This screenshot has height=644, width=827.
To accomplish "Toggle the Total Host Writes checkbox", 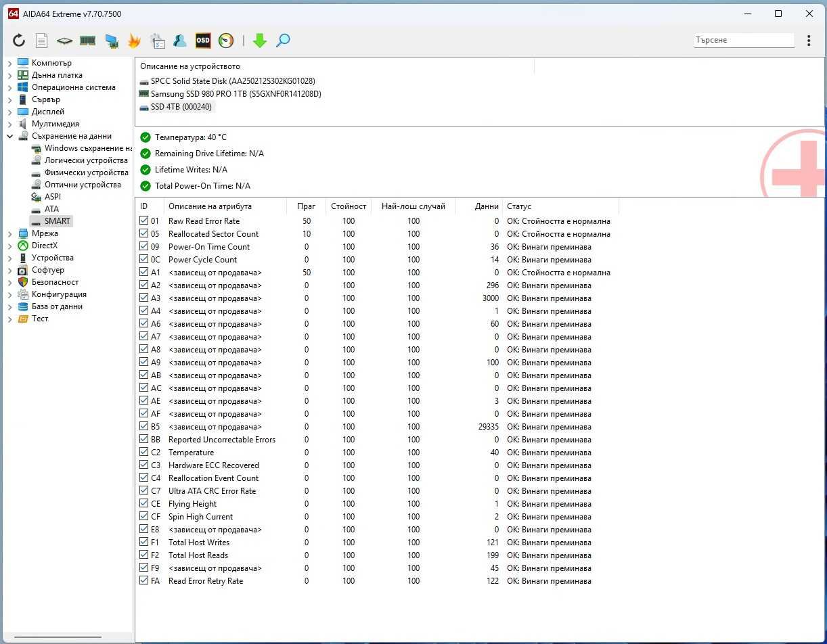I will coord(143,542).
